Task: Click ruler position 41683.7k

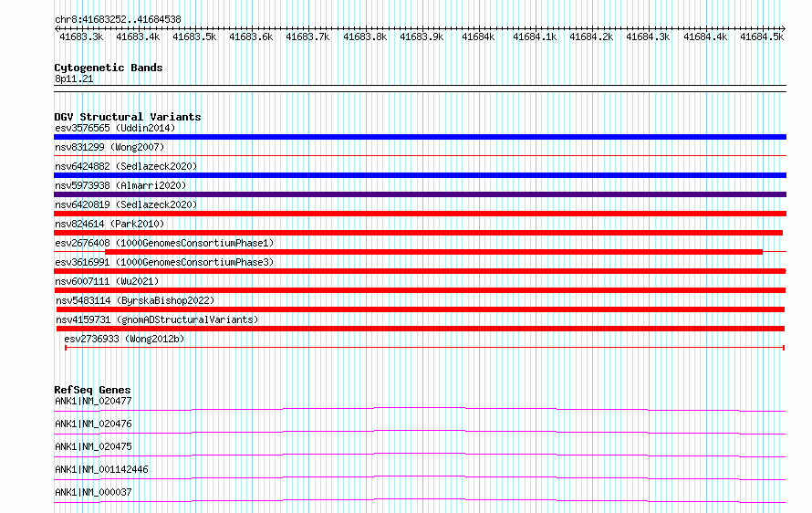Action: tap(307, 37)
